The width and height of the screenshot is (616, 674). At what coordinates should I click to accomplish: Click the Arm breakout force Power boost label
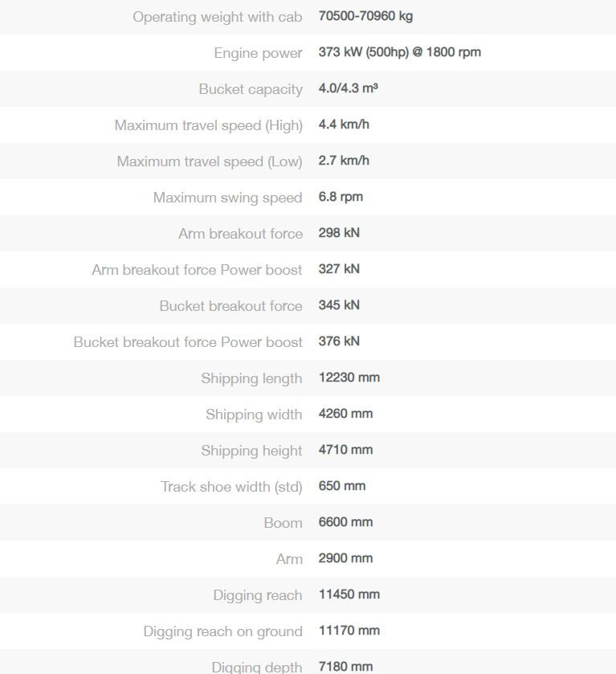pos(197,270)
